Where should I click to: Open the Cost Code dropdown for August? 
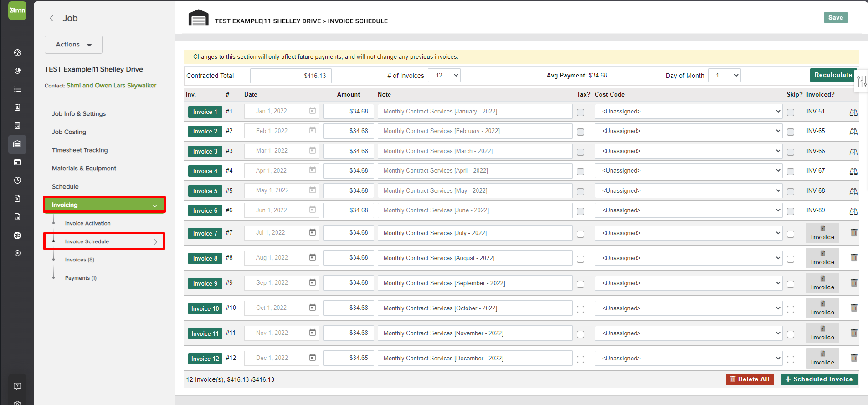pyautogui.click(x=688, y=258)
